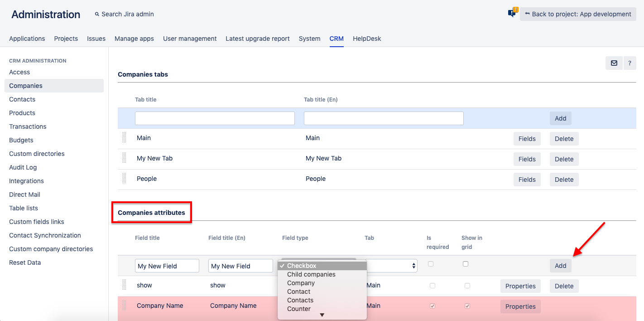This screenshot has height=321, width=644.
Task: Toggle Is required checkbox in show row
Action: 433,286
